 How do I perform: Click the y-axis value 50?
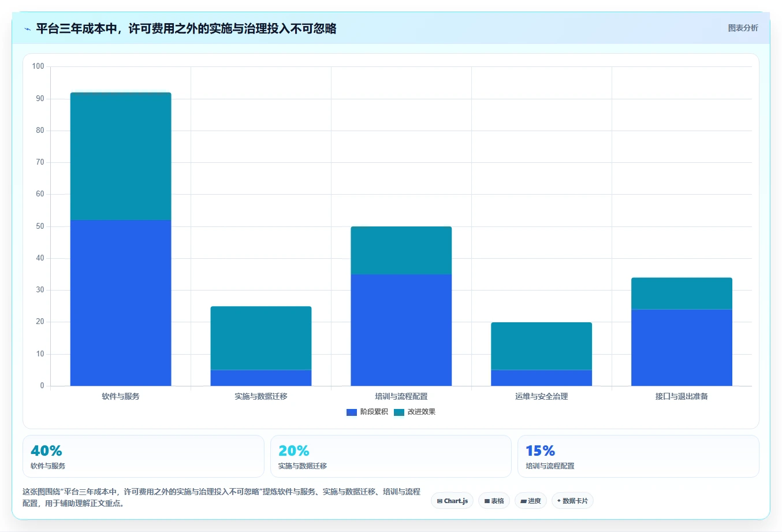pos(40,226)
